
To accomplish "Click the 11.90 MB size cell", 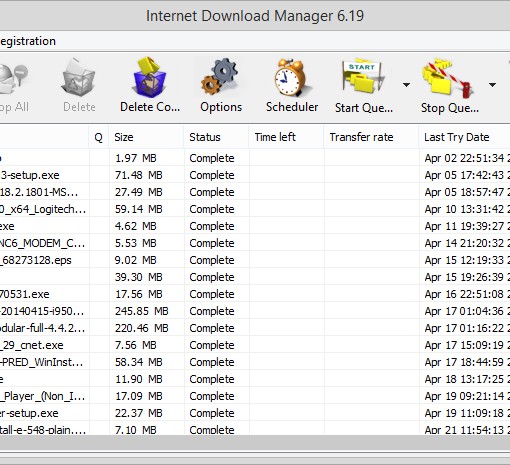I will coord(139,379).
